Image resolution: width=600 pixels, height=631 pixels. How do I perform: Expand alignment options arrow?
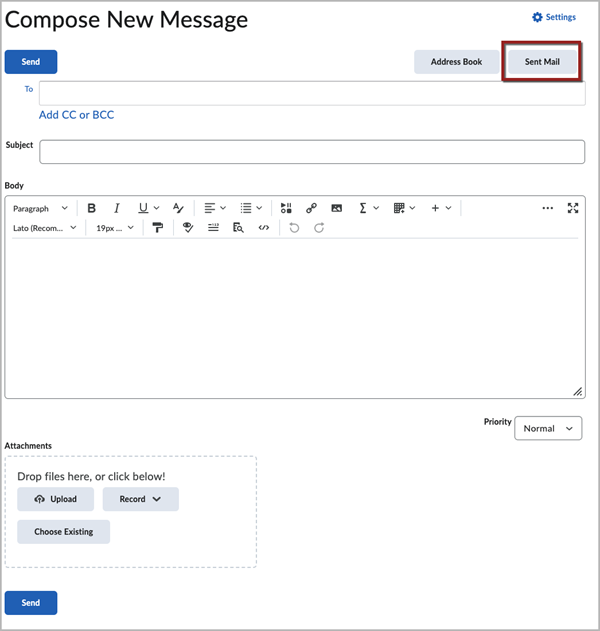[x=223, y=208]
